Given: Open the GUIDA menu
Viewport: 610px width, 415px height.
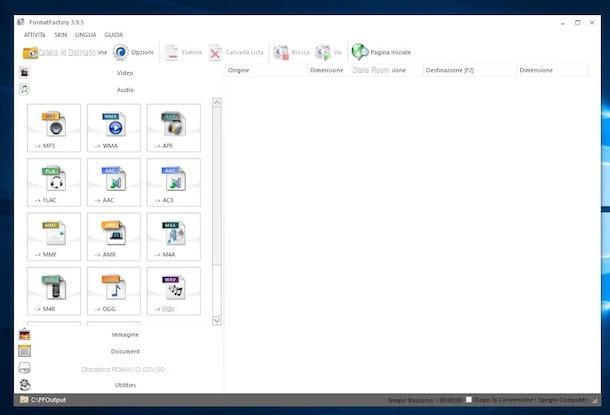Looking at the screenshot, I should pyautogui.click(x=114, y=35).
